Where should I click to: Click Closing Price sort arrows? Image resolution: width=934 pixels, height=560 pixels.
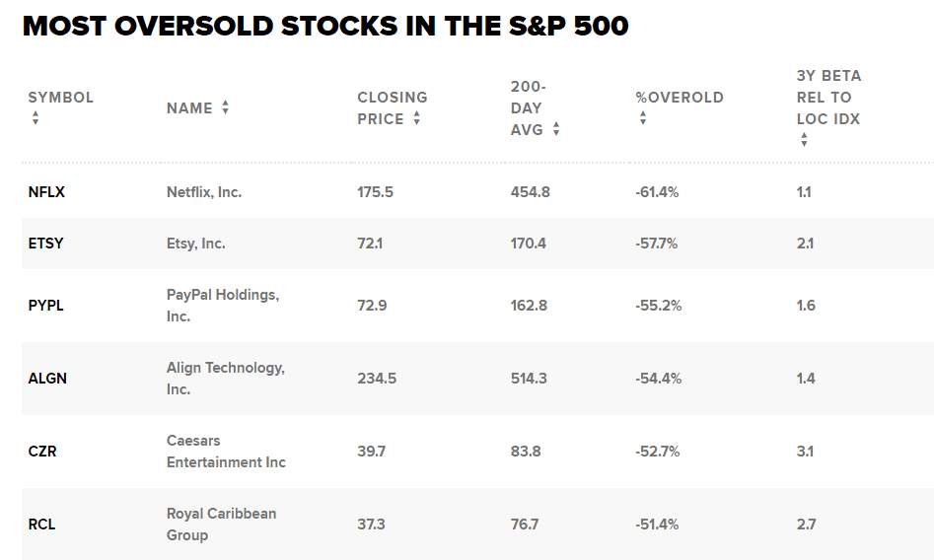pyautogui.click(x=416, y=118)
